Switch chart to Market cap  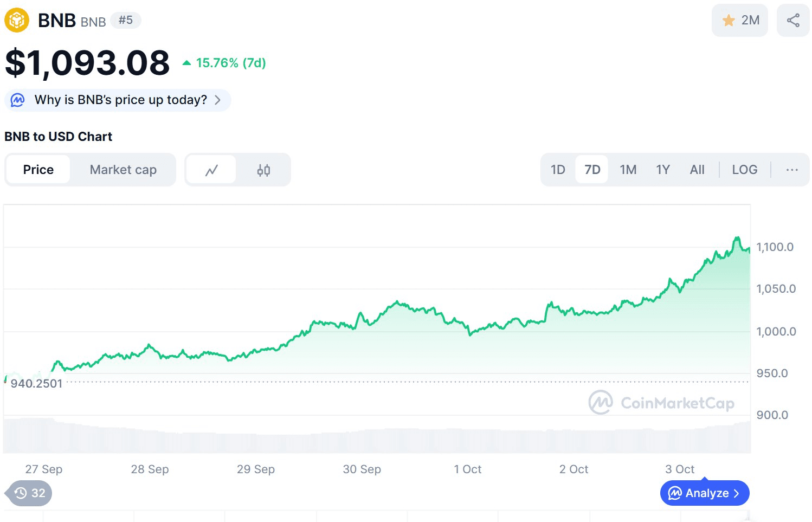tap(123, 170)
